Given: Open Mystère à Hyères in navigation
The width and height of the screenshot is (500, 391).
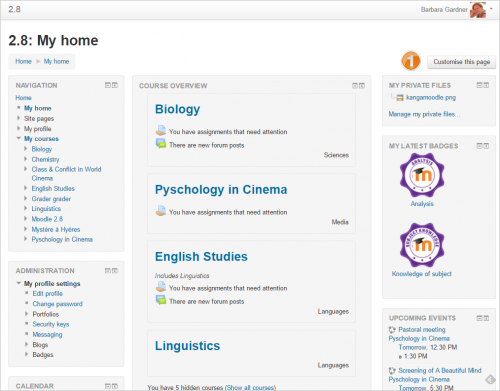Looking at the screenshot, I should pyautogui.click(x=56, y=229).
